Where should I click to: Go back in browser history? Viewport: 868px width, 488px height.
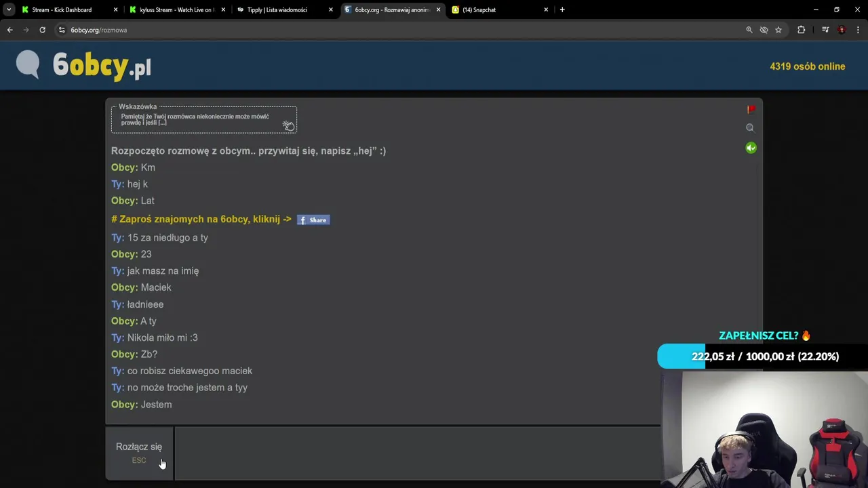pyautogui.click(x=9, y=30)
